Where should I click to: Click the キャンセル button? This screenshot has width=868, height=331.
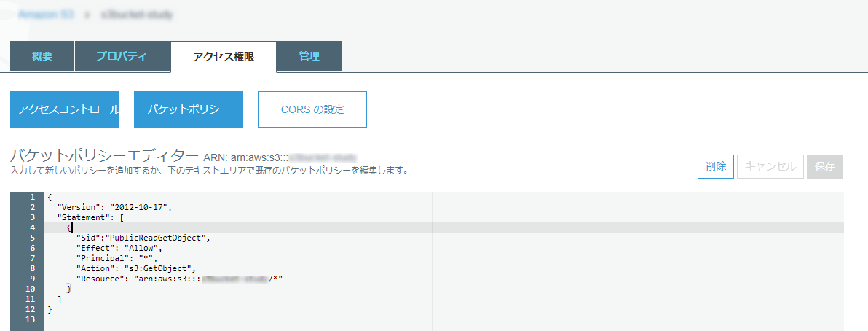[x=770, y=166]
